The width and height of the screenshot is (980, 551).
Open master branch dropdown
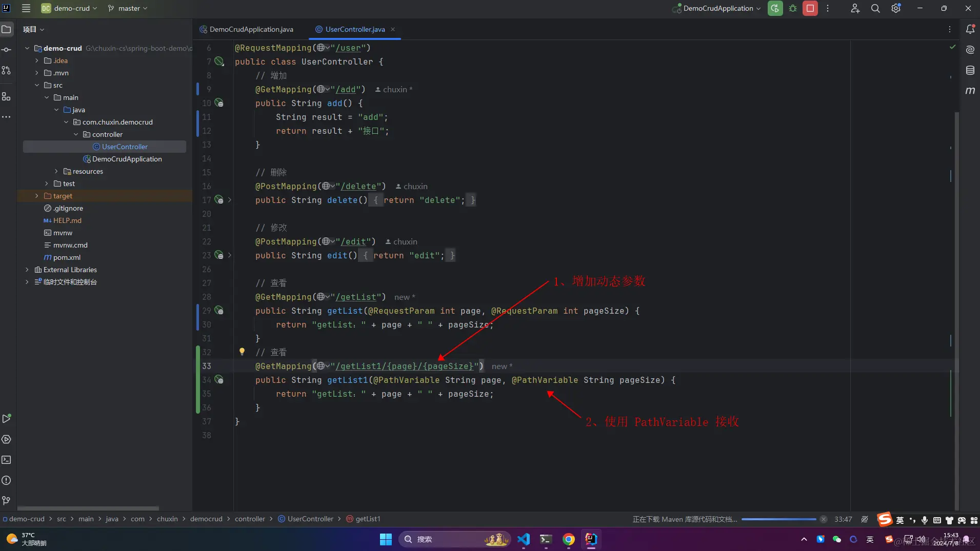point(128,8)
